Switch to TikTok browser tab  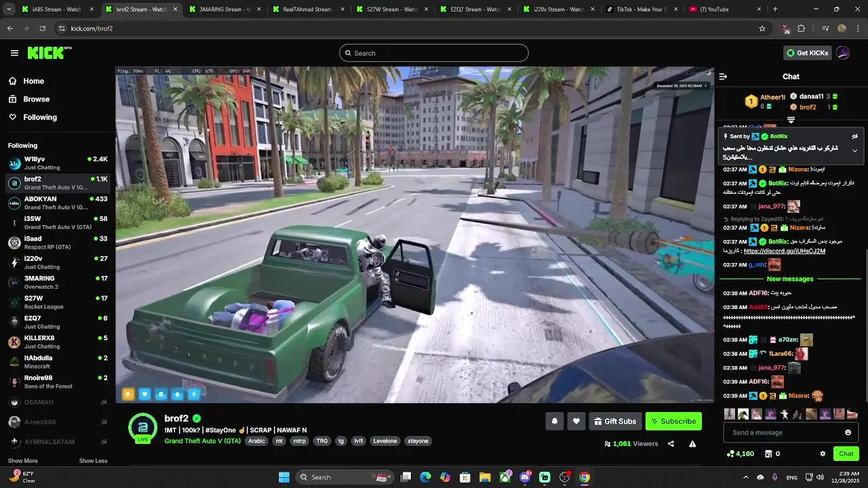pyautogui.click(x=641, y=9)
